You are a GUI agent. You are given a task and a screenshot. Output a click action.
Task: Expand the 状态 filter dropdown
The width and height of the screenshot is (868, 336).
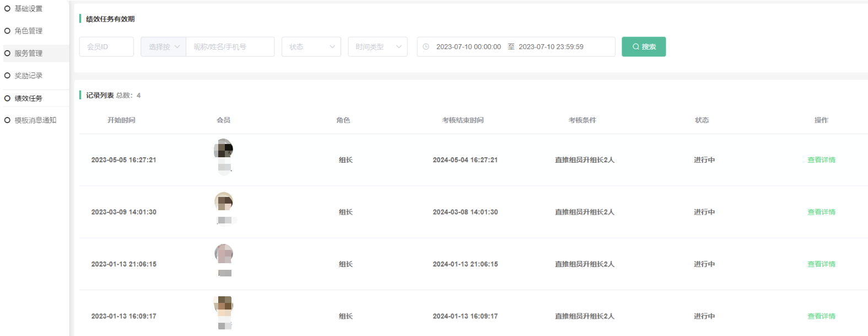click(x=311, y=47)
